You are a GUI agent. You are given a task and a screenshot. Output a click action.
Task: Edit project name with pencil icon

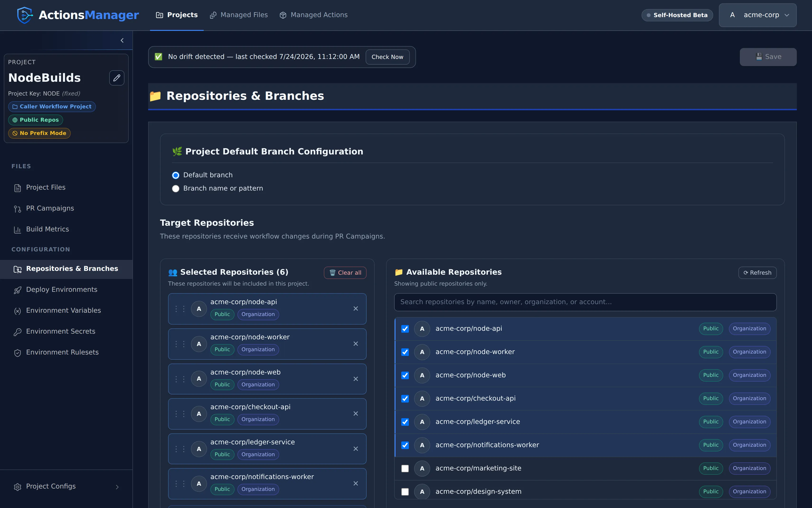pos(117,78)
